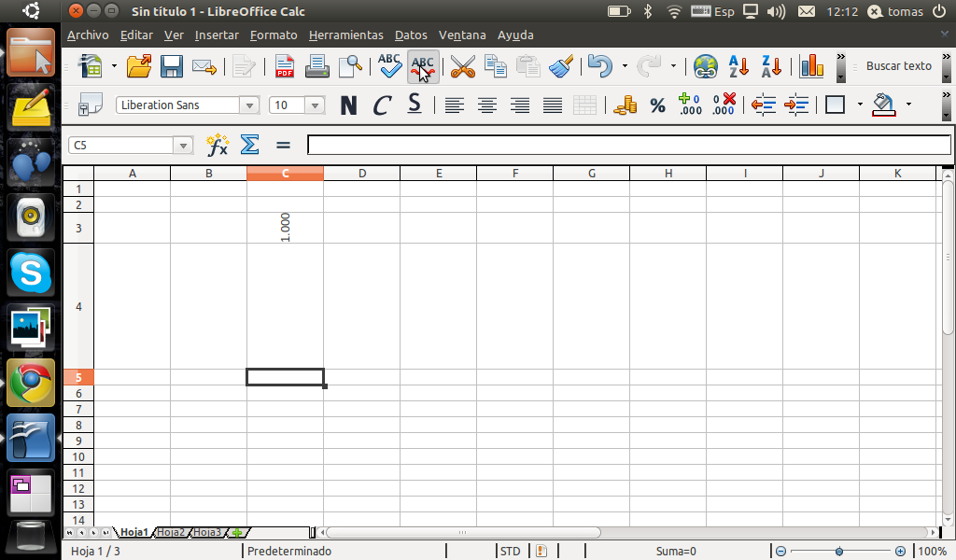The image size is (956, 560).
Task: Justify cell content
Action: [x=553, y=105]
